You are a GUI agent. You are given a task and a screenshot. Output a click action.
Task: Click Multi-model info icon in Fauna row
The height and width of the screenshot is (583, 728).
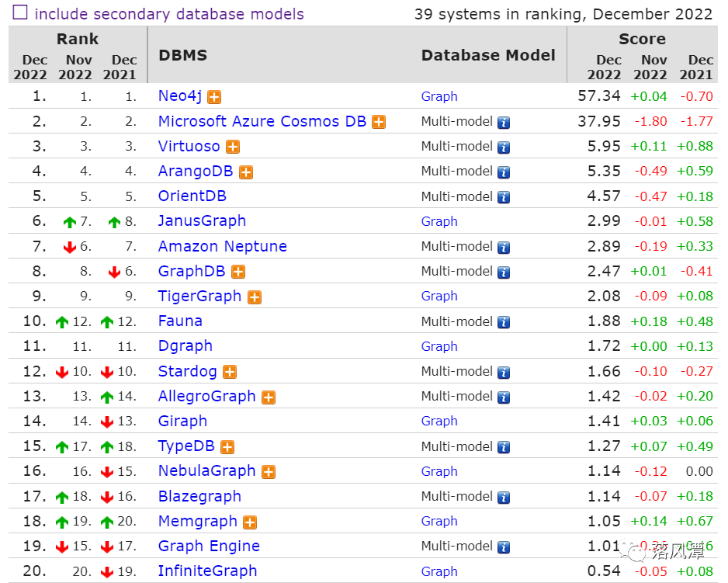[x=504, y=322]
